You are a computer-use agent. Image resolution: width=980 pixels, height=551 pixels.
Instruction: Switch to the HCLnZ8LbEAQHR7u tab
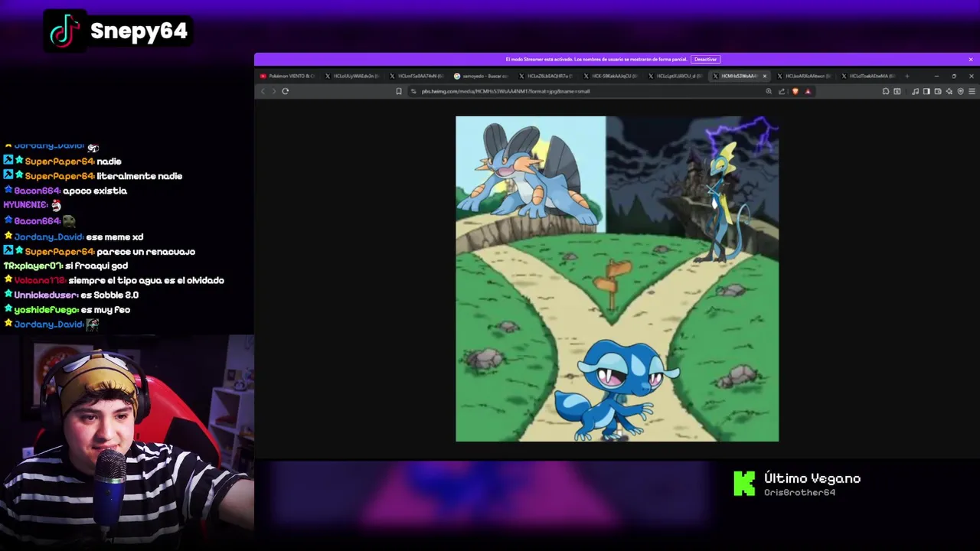[x=546, y=76]
